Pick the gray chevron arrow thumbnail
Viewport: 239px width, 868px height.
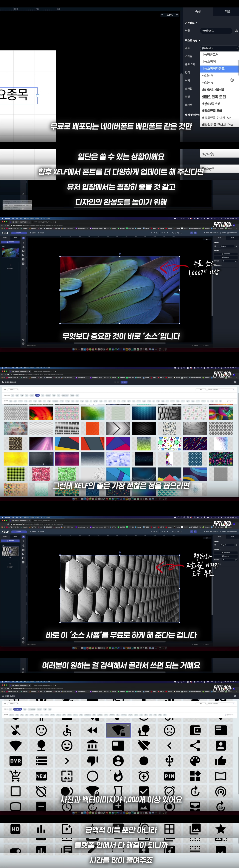[118, 429]
